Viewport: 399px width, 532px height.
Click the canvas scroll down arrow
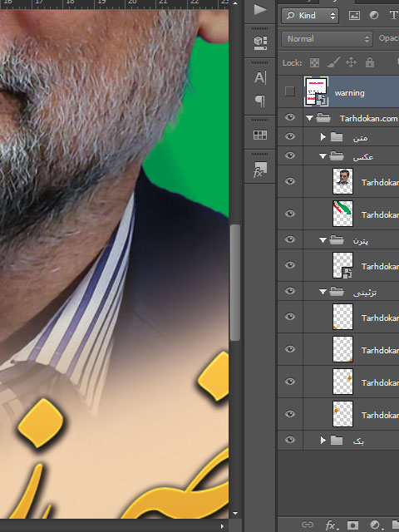coord(235,514)
